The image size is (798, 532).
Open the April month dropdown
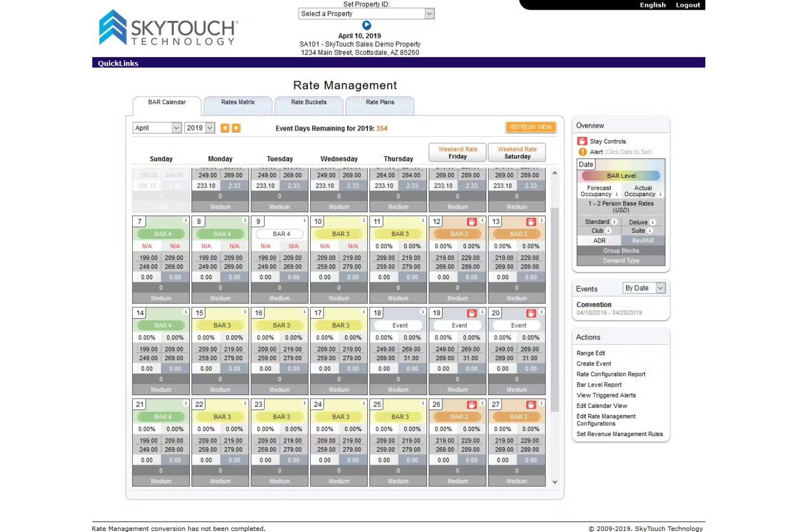pyautogui.click(x=157, y=128)
